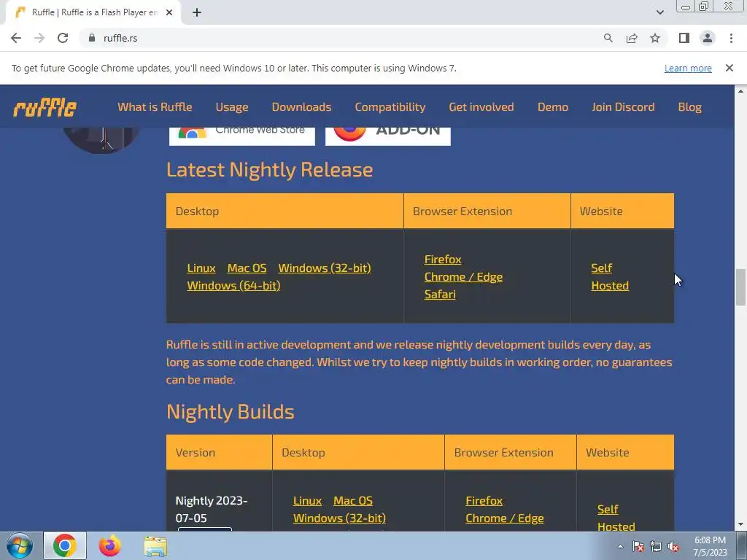
Task: Click the taskbar clock showing 6:08 PM
Action: (710, 546)
